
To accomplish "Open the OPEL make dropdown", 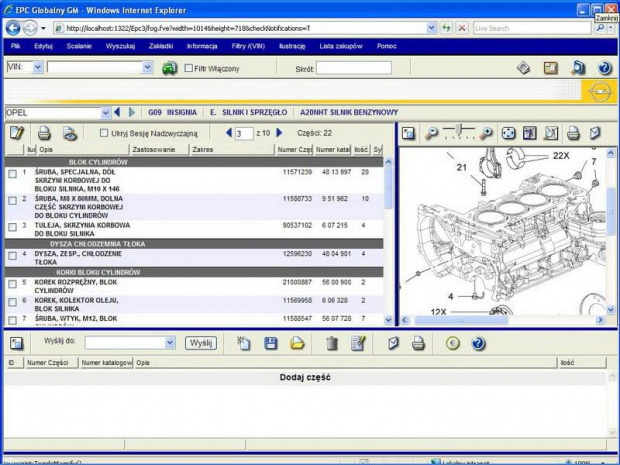I will [106, 113].
